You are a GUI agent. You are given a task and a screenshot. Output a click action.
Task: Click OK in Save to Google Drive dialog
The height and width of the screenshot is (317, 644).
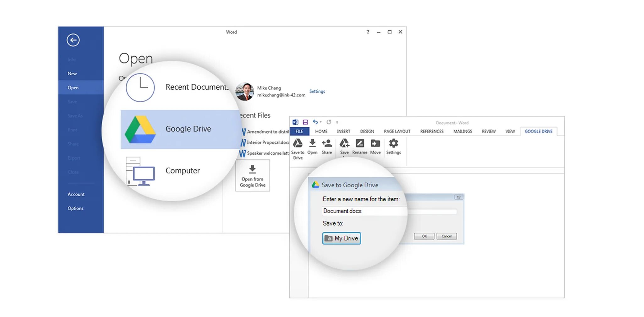pyautogui.click(x=424, y=236)
